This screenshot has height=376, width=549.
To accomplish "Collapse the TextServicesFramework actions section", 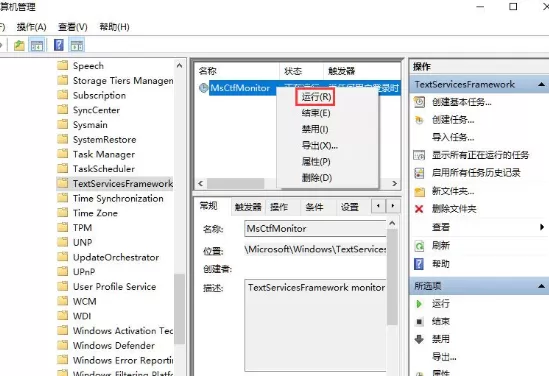I will pyautogui.click(x=541, y=84).
